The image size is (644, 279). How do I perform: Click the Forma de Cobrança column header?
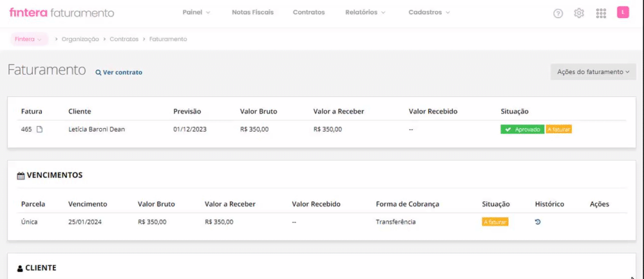coord(408,204)
